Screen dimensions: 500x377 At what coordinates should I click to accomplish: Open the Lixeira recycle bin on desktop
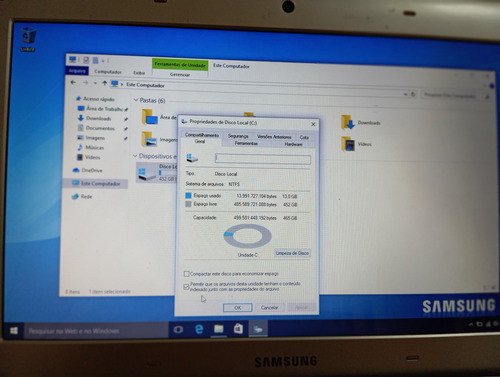click(28, 38)
